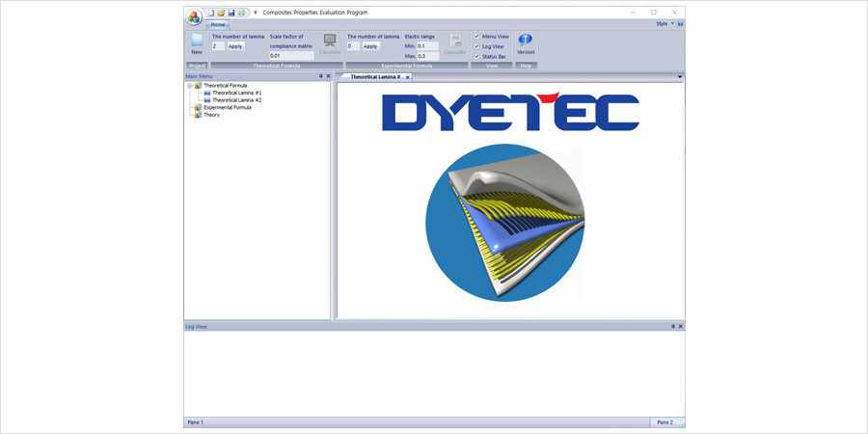Click the About icon beside Style
The image size is (868, 434).
coord(680,24)
